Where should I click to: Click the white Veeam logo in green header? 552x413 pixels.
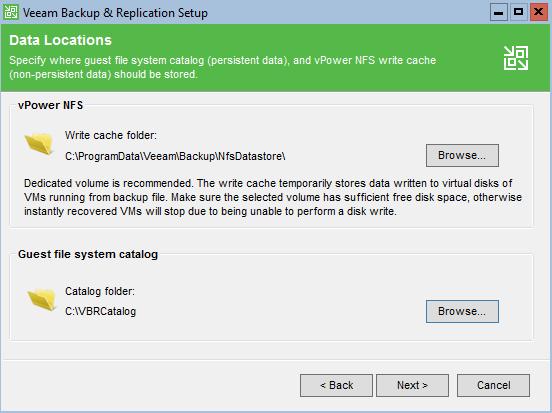516,58
